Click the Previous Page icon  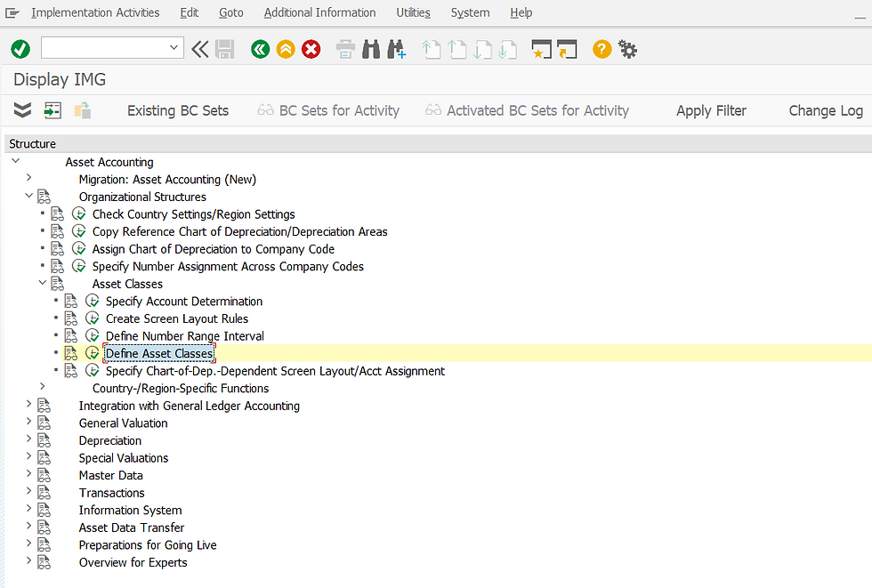coord(456,50)
